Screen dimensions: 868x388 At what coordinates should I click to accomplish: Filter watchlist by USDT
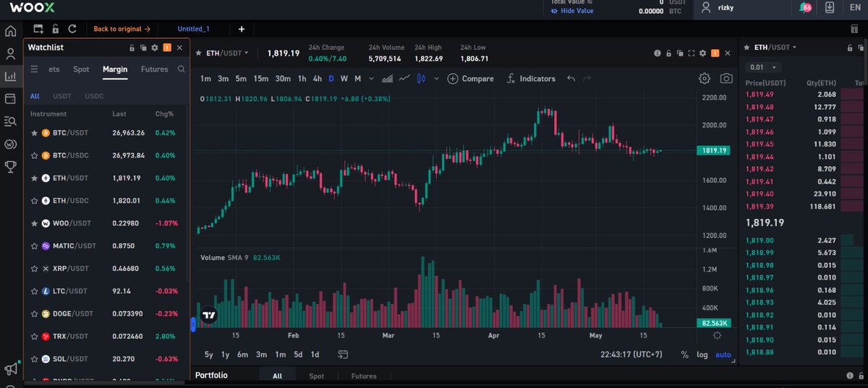[x=62, y=95]
